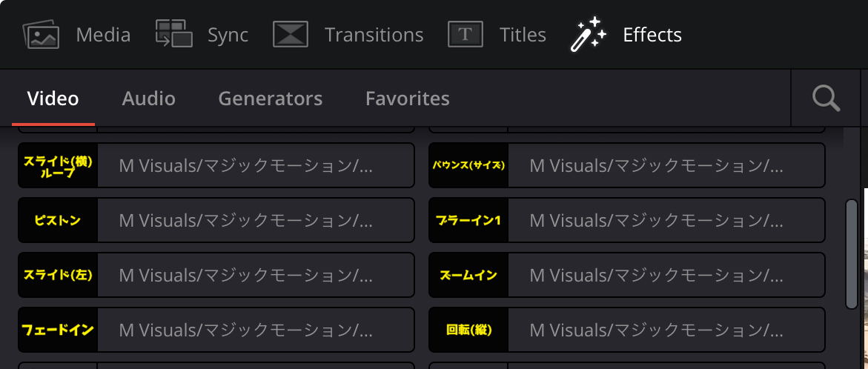Select the ズームイン effect thumbnail
This screenshot has height=369, width=868.
point(469,275)
